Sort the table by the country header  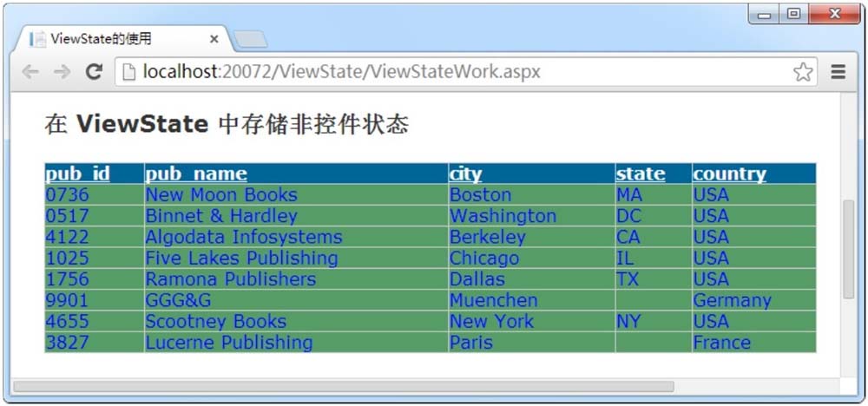[730, 174]
